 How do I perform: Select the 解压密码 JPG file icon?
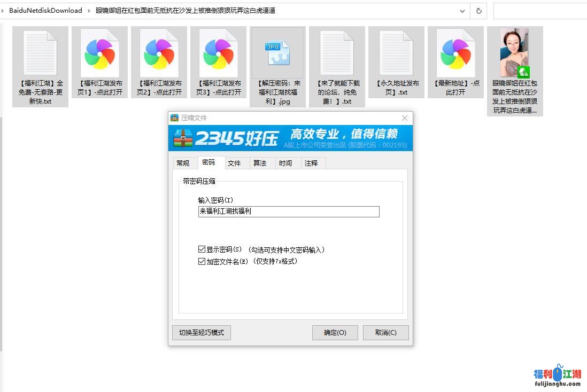(x=277, y=53)
